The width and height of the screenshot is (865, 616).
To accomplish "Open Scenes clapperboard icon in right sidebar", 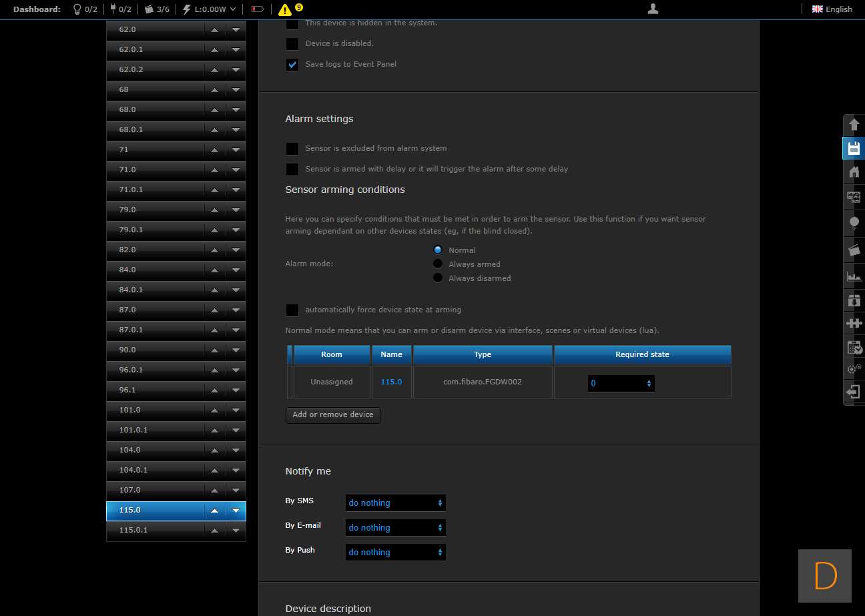I will tap(854, 250).
